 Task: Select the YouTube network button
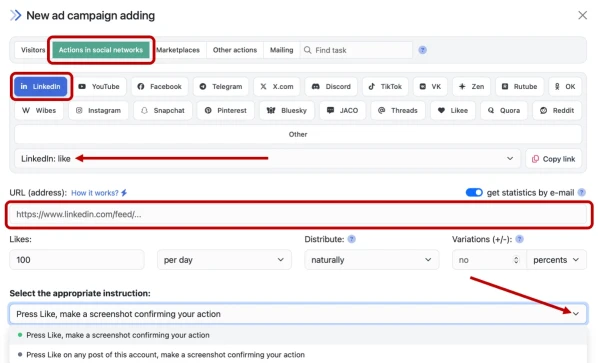pos(99,87)
